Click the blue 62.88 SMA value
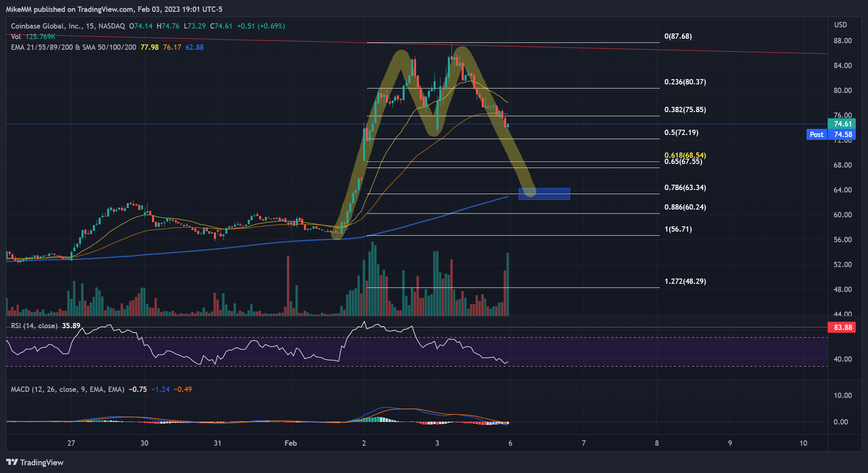Screen dimensions: 868x473 pos(194,47)
